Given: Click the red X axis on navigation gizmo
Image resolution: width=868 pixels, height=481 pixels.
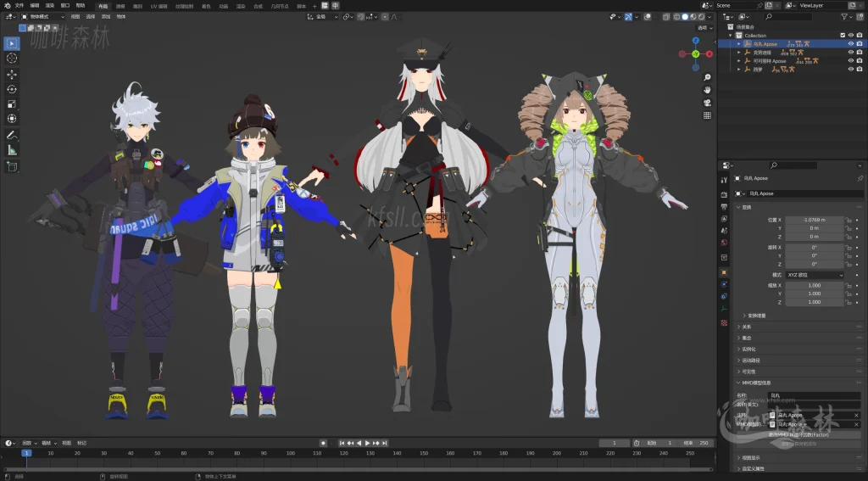Looking at the screenshot, I should [x=709, y=53].
